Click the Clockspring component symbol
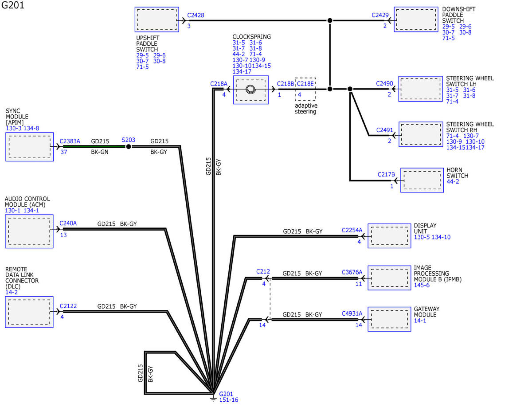 250,90
